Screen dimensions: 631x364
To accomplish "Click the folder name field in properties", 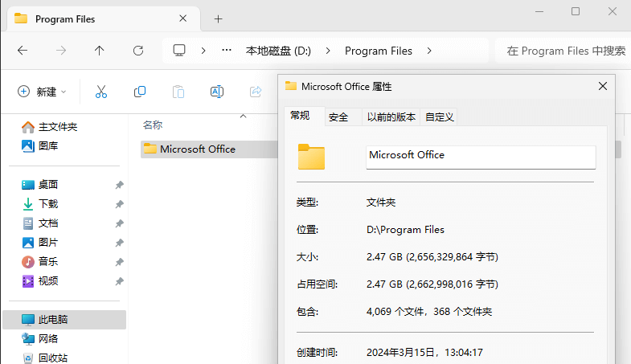I will [481, 157].
